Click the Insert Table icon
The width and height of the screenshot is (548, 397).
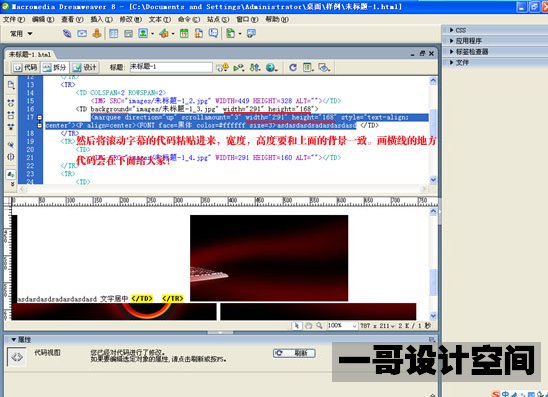tap(114, 34)
